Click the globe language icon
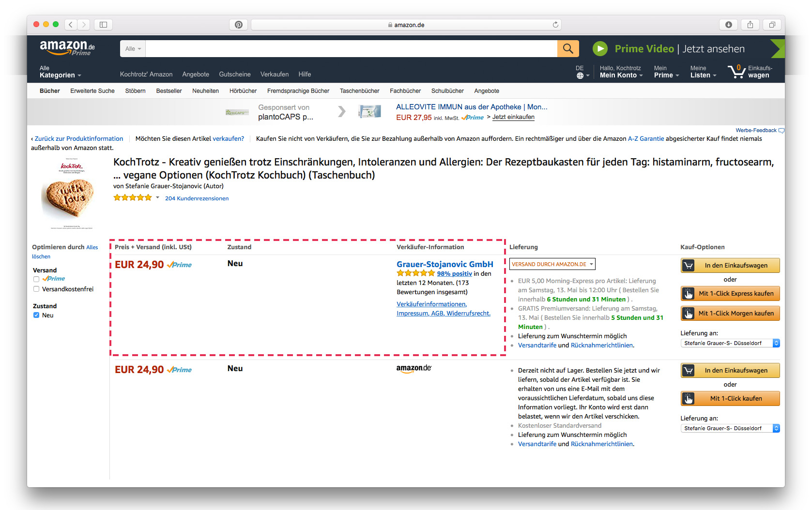 (x=580, y=75)
